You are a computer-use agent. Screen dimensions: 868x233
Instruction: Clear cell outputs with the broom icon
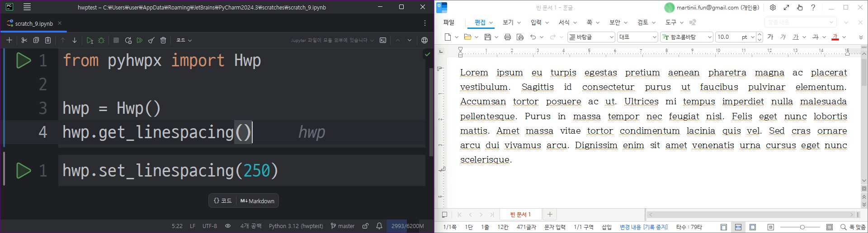click(x=151, y=40)
